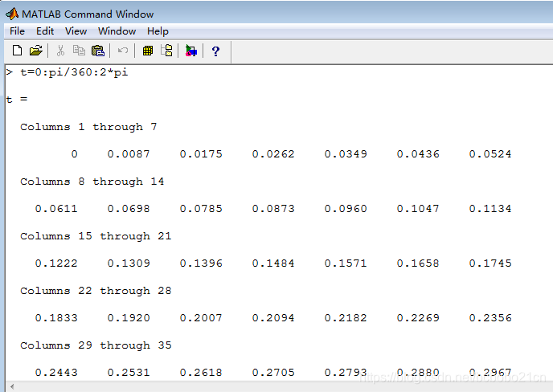Click the value 0.0524
553x392 pixels.
tap(490, 154)
